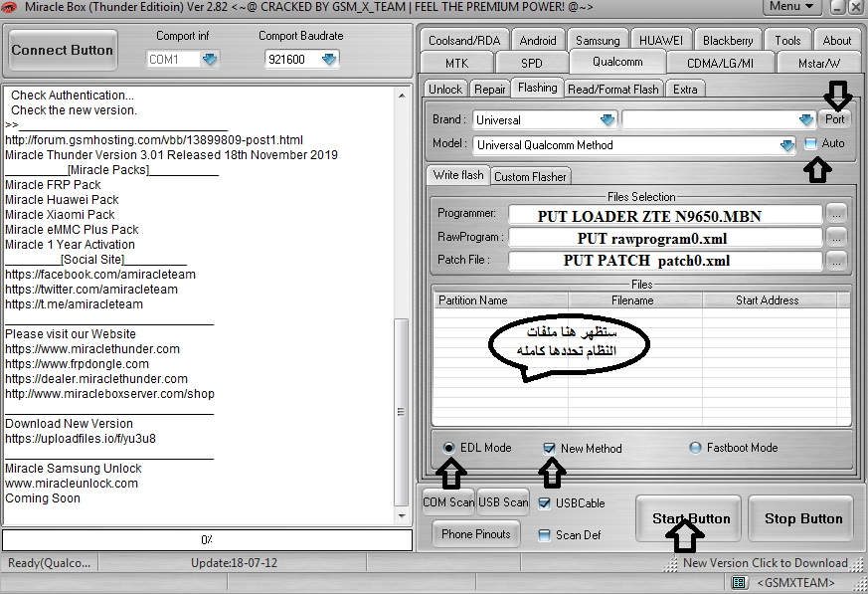The width and height of the screenshot is (868, 594).
Task: Click the https://www.miraclethunder.com log line
Action: tap(92, 349)
